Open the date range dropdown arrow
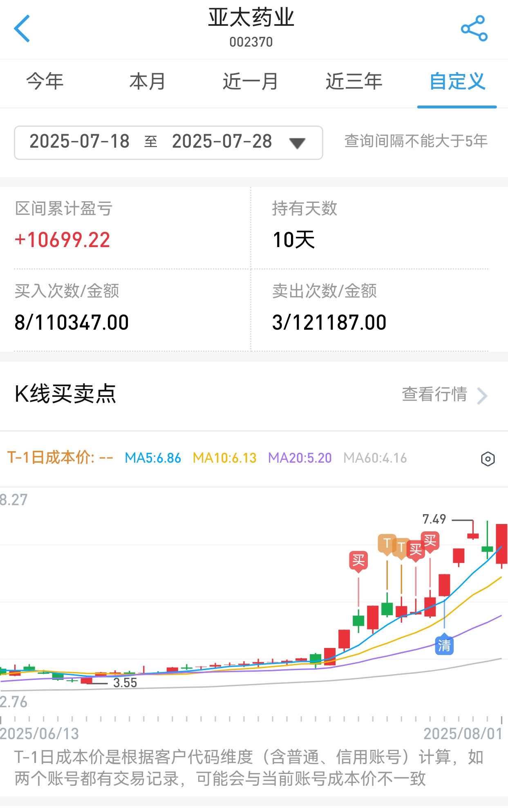Screen dimensions: 508x812 pos(297,143)
